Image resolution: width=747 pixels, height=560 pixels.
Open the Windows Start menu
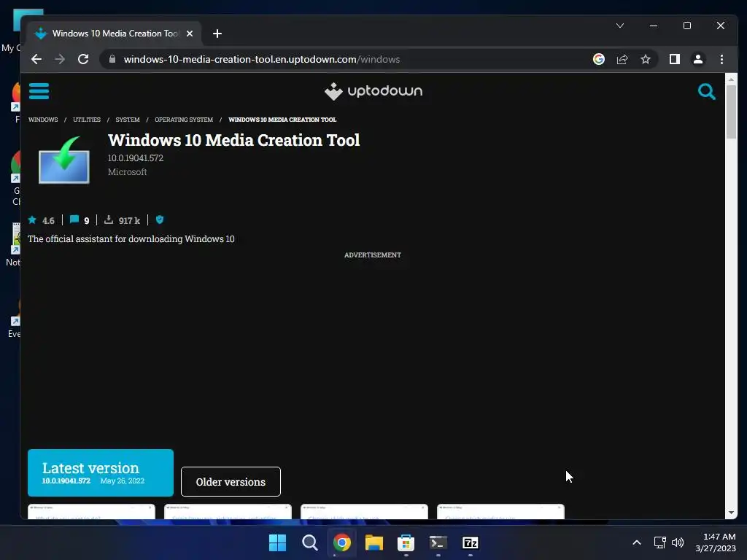277,542
